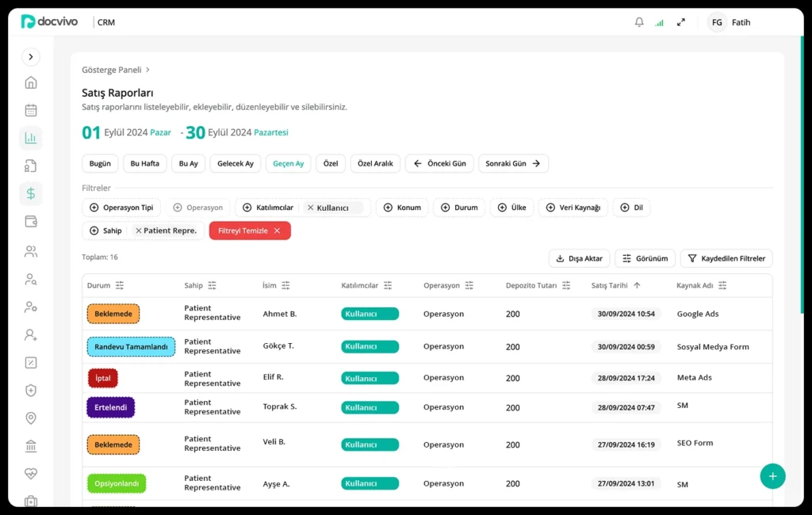The image size is (812, 515).
Task: Click the Dışa Aktar export button
Action: coord(579,258)
